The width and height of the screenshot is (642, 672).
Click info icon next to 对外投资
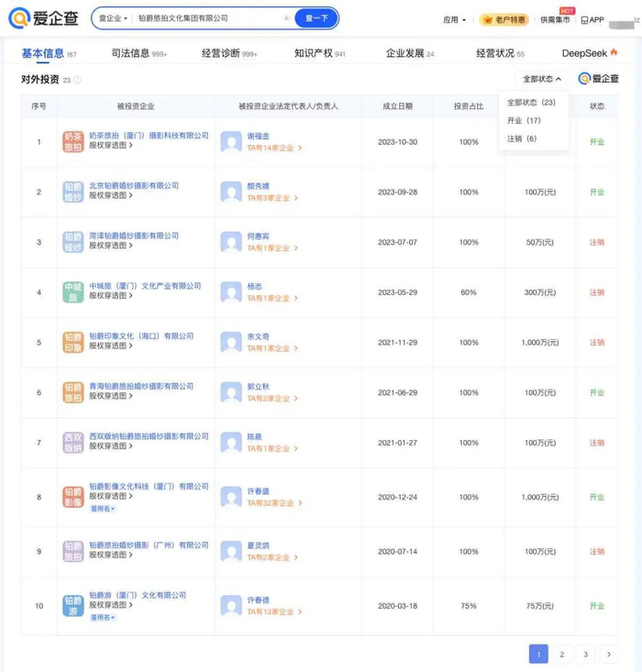(77, 80)
